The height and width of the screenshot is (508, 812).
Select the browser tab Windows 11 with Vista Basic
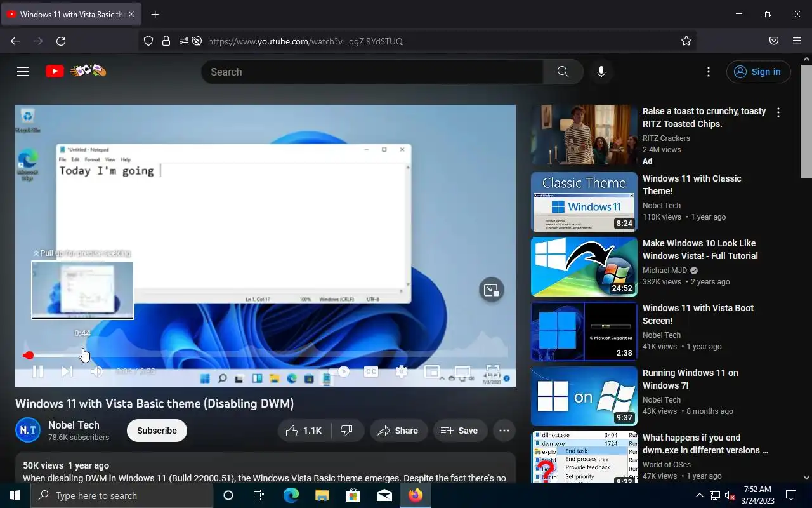point(71,14)
